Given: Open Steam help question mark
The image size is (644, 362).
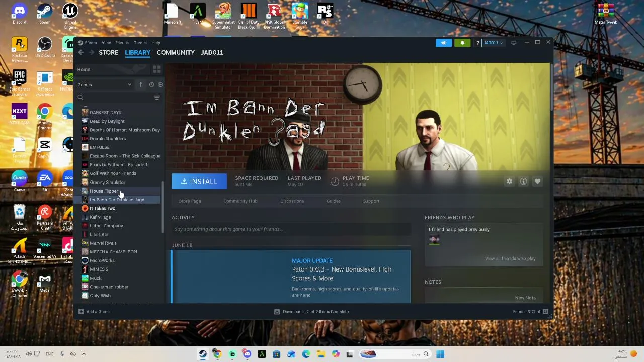Looking at the screenshot, I should [x=477, y=43].
